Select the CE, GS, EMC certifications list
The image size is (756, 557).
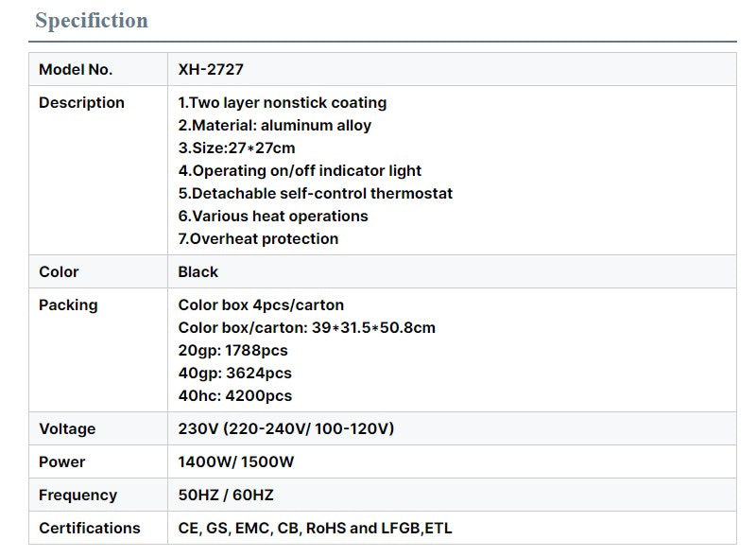[x=316, y=528]
